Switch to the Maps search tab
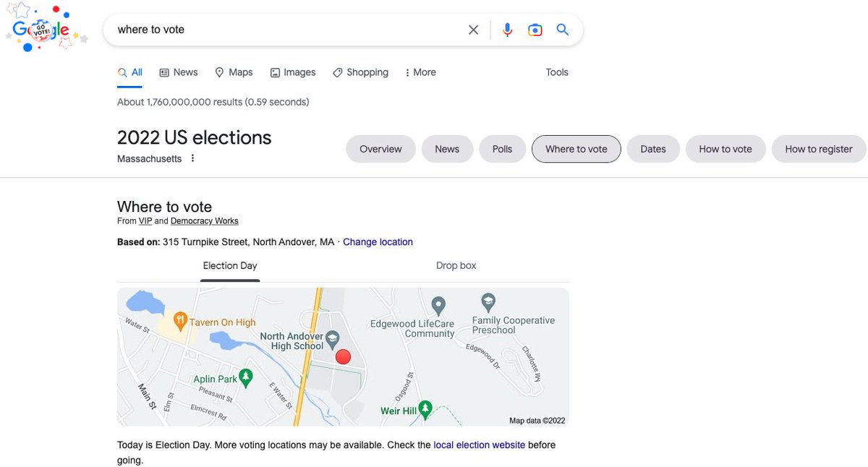This screenshot has height=467, width=868. click(234, 72)
